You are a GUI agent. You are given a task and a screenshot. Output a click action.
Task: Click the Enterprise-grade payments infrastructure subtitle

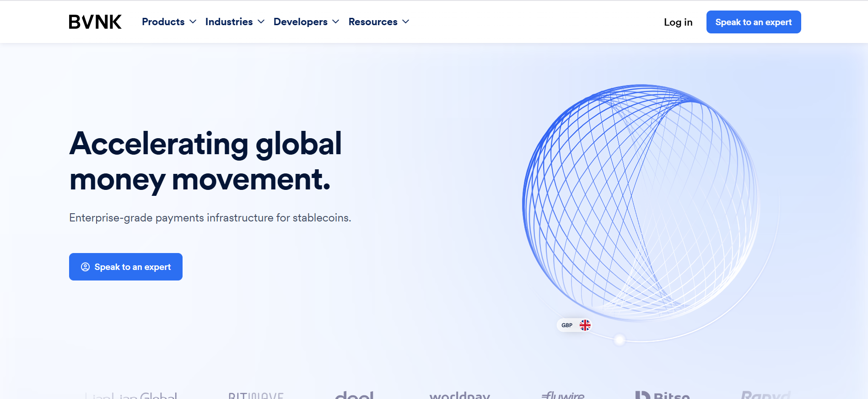point(210,218)
